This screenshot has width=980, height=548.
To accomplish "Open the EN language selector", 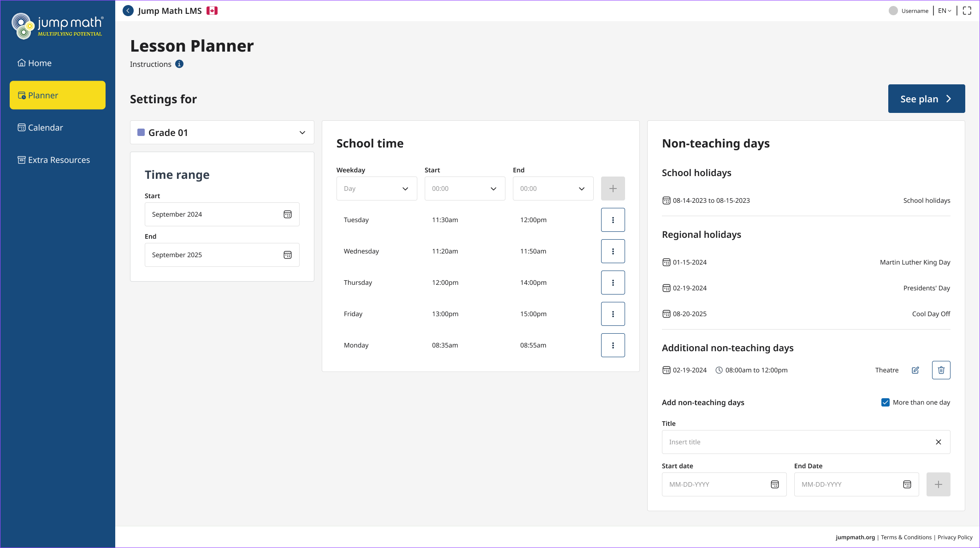I will pyautogui.click(x=945, y=11).
